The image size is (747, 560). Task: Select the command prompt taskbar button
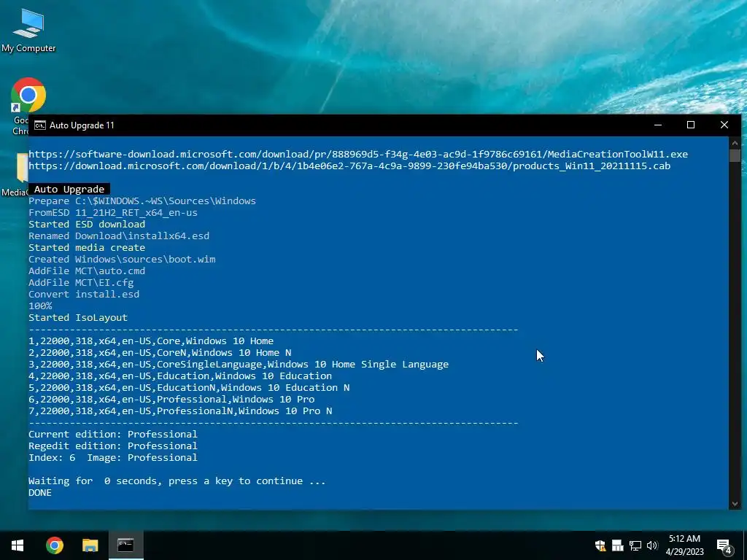click(x=125, y=545)
